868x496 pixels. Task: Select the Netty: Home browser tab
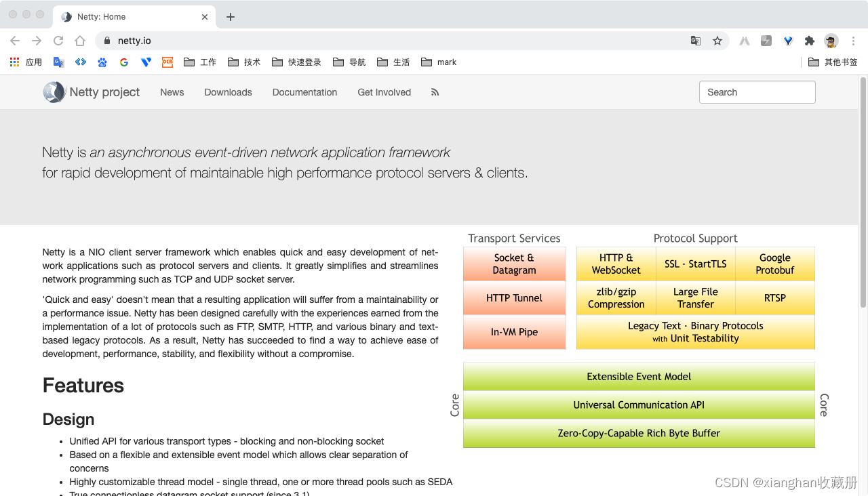(x=136, y=17)
